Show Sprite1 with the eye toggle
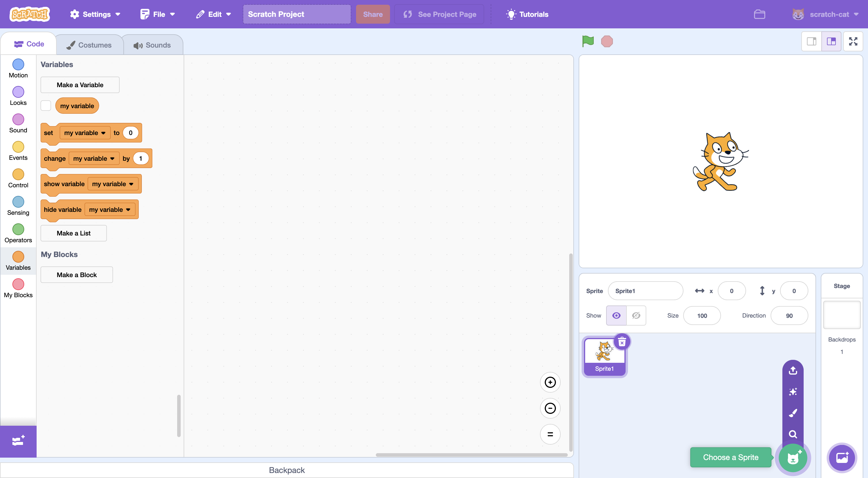Image resolution: width=868 pixels, height=478 pixels. pos(617,316)
